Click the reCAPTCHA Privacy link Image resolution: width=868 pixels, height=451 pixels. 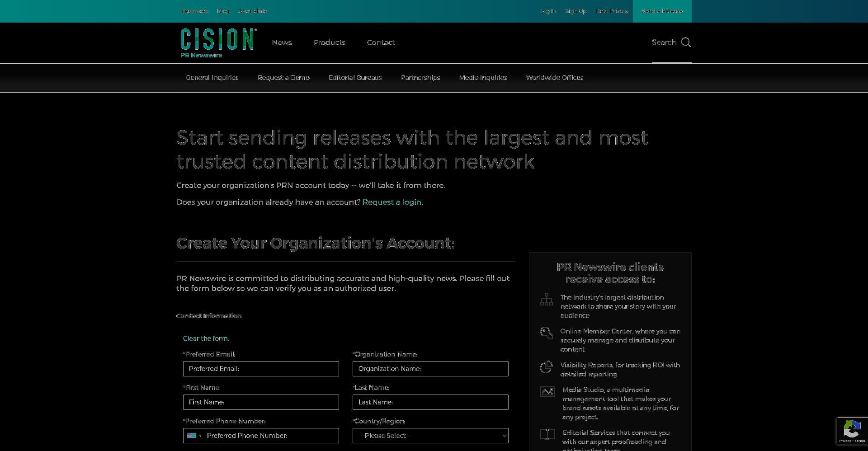[x=844, y=441]
